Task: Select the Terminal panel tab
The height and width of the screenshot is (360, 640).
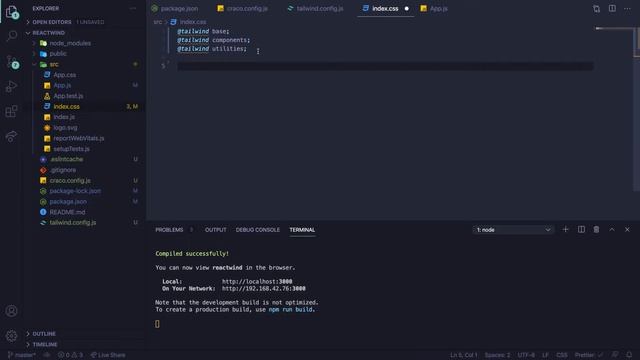Action: 302,230
